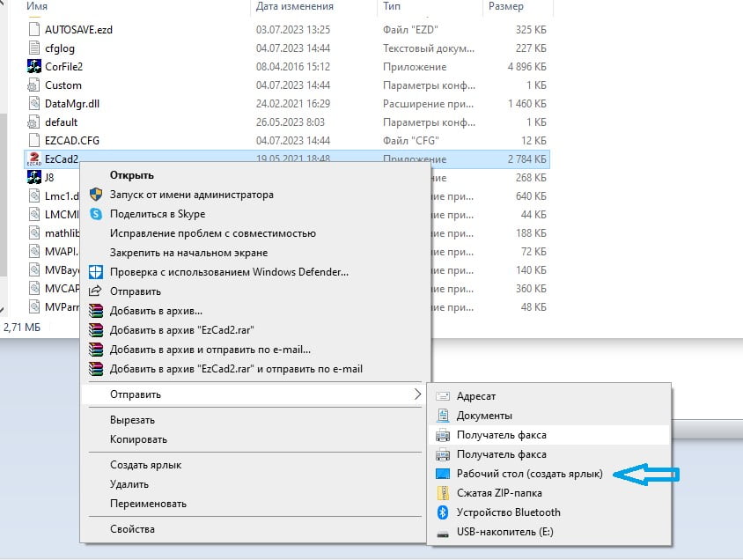Click the Bluetooth device icon
The image size is (743, 560).
pyautogui.click(x=443, y=512)
